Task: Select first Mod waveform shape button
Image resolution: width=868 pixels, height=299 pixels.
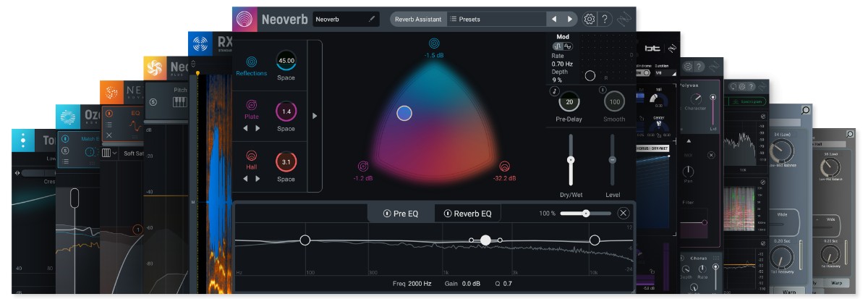Action: (557, 46)
